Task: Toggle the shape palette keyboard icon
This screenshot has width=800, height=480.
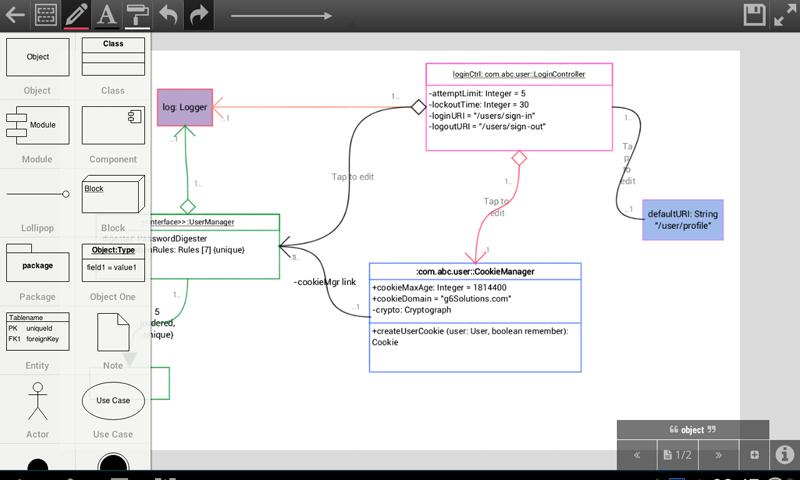Action: [x=45, y=15]
